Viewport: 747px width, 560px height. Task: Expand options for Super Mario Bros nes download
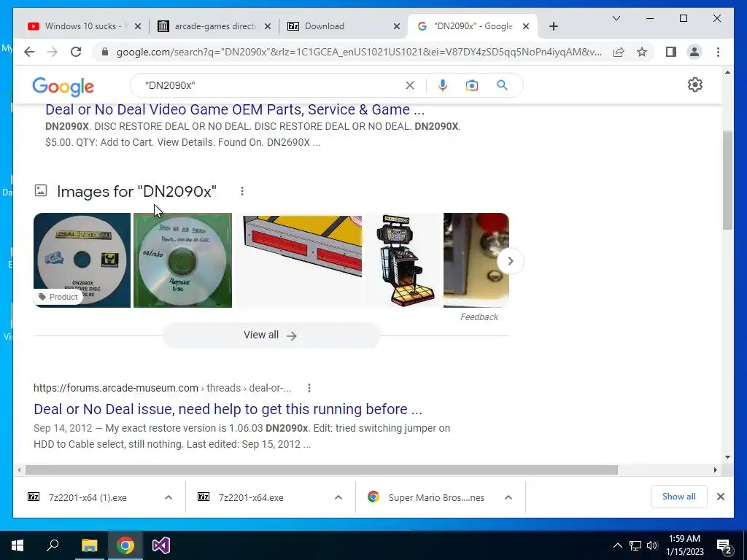coord(508,497)
